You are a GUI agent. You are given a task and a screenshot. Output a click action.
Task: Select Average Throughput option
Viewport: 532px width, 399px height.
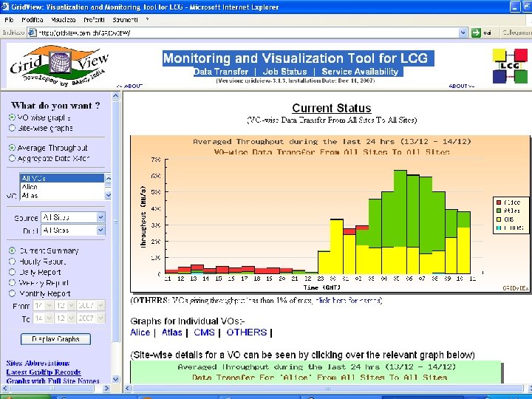pyautogui.click(x=12, y=148)
